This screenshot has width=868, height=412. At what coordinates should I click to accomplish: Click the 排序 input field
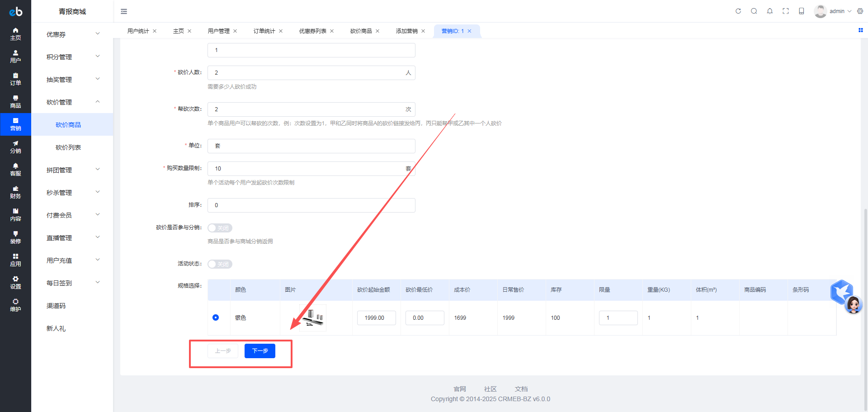click(x=311, y=205)
